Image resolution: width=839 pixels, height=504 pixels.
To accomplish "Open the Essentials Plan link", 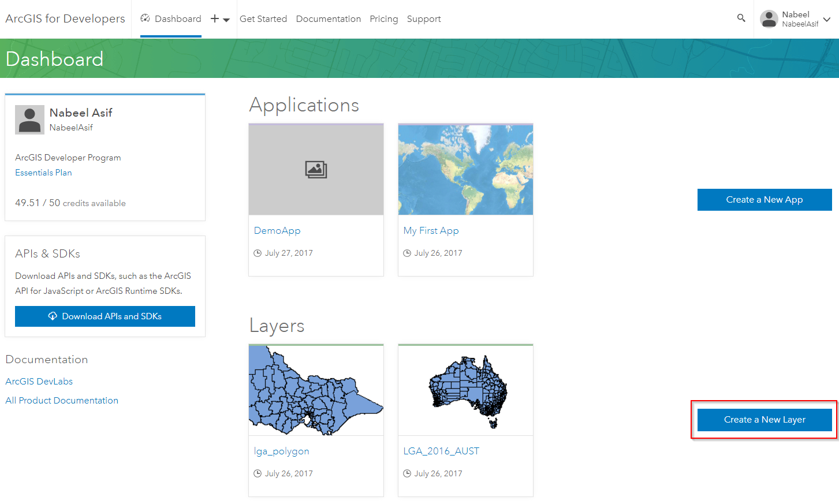I will pos(43,173).
